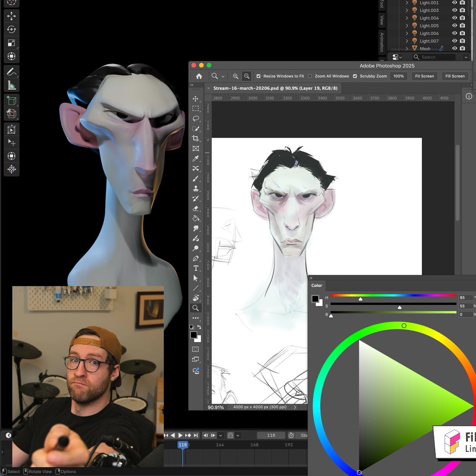This screenshot has height=476, width=476.
Task: Select the Rectangular Marquee tool
Action: click(196, 108)
